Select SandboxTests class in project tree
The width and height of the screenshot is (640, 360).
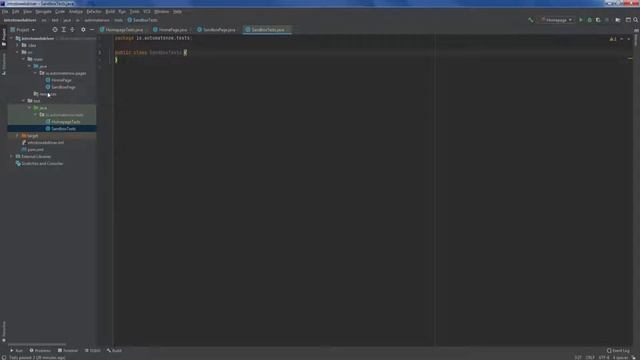click(x=63, y=129)
